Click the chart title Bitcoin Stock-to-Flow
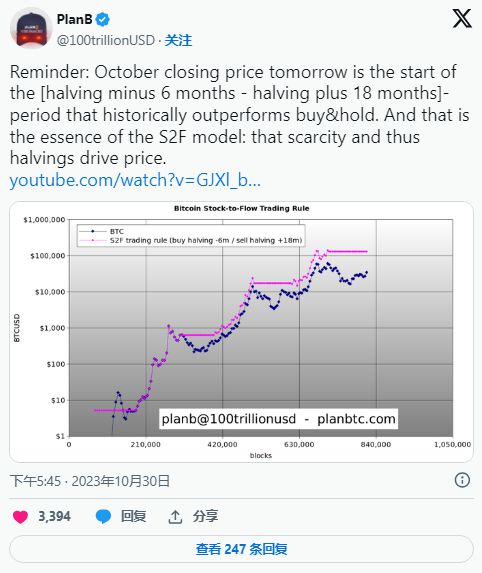Image resolution: width=482 pixels, height=573 pixels. pyautogui.click(x=241, y=208)
